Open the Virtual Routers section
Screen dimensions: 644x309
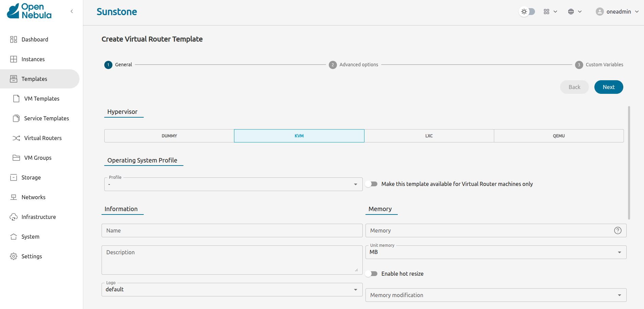(43, 138)
